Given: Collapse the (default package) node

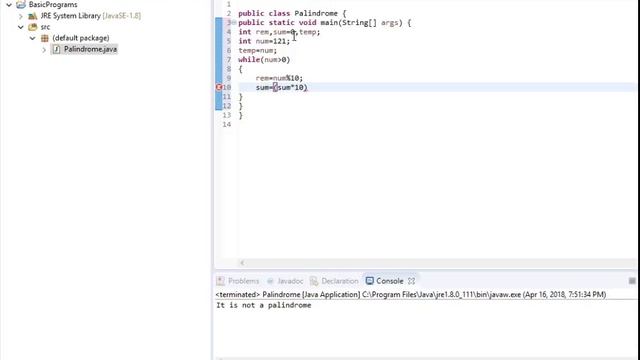Looking at the screenshot, I should coord(33,38).
